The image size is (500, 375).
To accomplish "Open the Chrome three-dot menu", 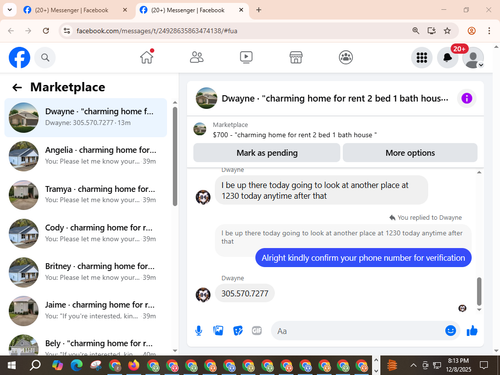I will 489,31.
